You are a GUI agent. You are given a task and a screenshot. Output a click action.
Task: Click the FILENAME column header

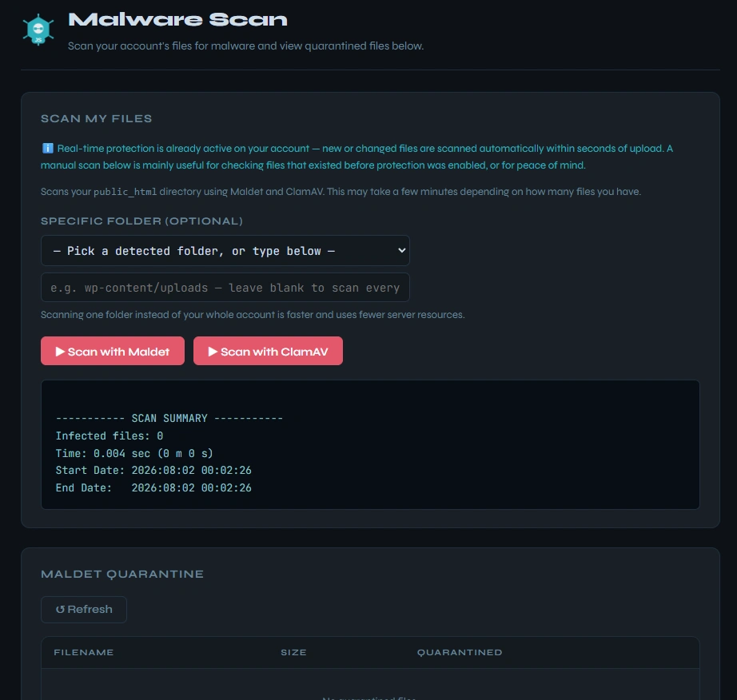tap(84, 652)
